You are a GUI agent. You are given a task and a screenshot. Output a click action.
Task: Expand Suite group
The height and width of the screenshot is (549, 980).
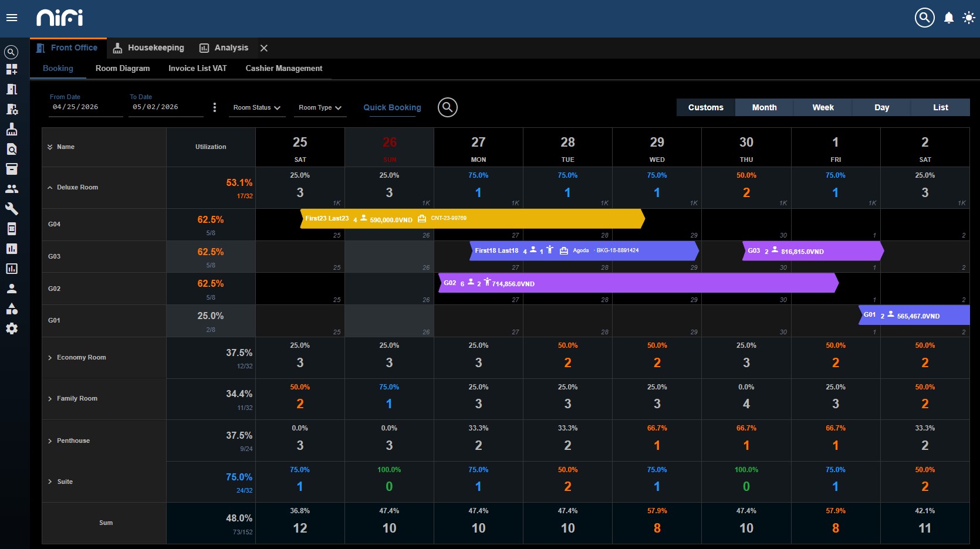(x=50, y=482)
